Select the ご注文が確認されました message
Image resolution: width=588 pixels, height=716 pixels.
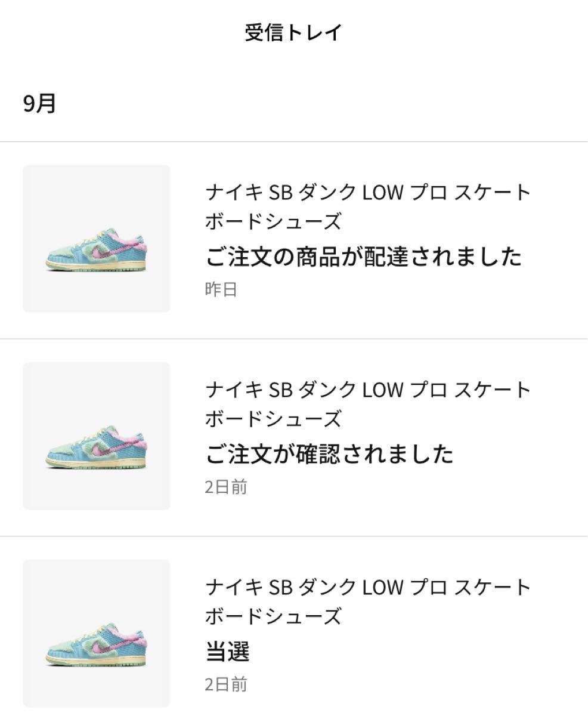click(x=329, y=454)
